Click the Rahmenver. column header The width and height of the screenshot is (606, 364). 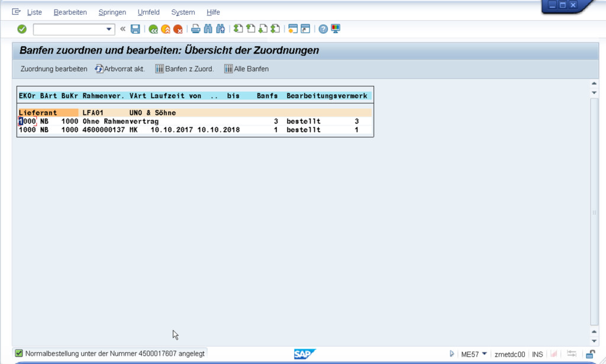(x=103, y=96)
